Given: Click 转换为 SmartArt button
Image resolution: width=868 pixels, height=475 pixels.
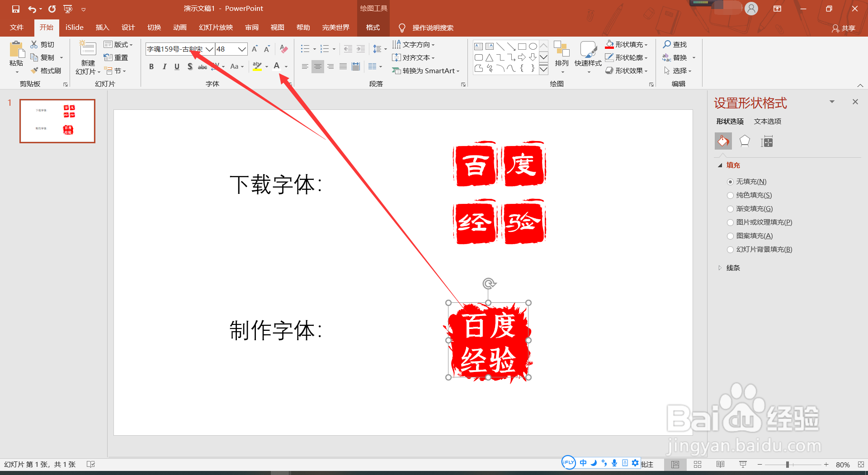Looking at the screenshot, I should pyautogui.click(x=425, y=71).
